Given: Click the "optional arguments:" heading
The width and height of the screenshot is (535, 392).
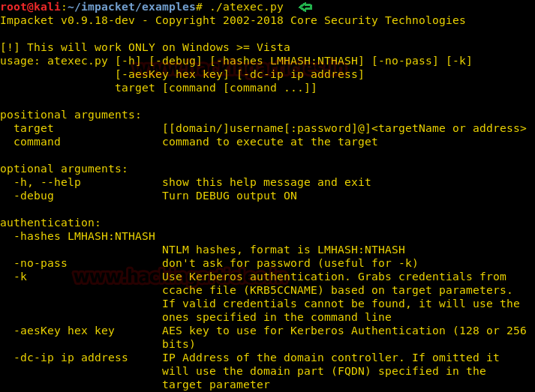Looking at the screenshot, I should [x=64, y=169].
